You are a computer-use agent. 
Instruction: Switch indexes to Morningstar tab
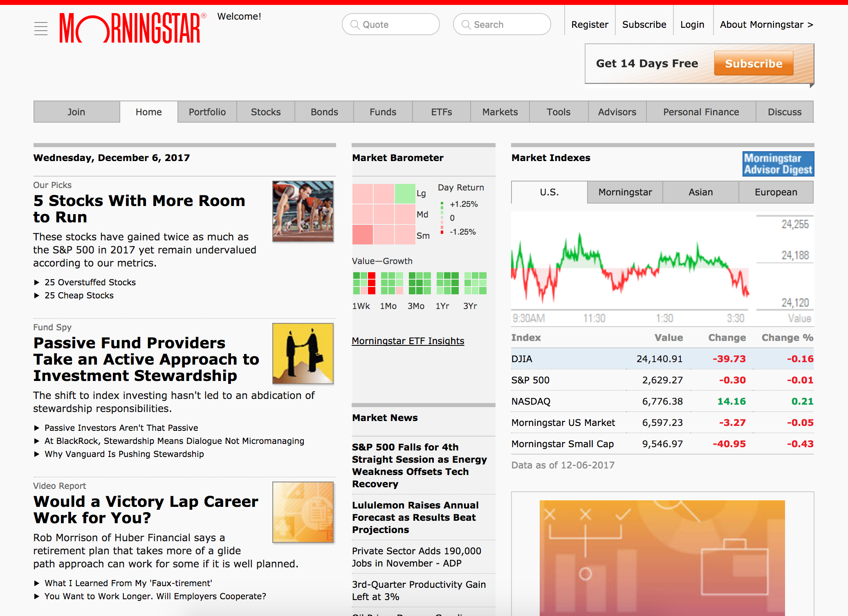(x=625, y=192)
